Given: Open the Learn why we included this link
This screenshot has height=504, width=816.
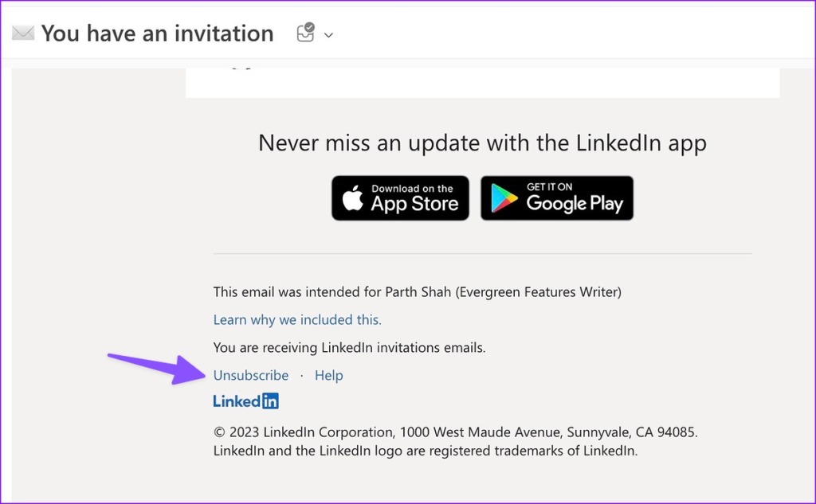Looking at the screenshot, I should point(296,319).
